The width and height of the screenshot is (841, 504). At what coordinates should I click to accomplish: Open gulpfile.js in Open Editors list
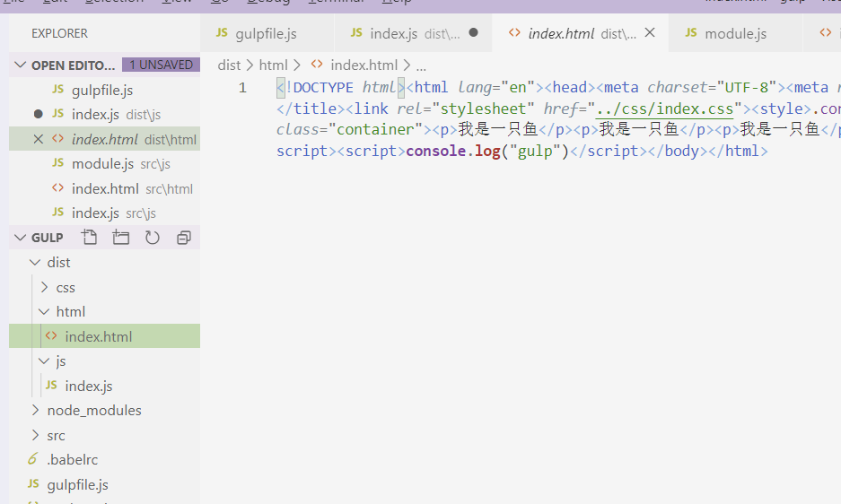tap(105, 90)
